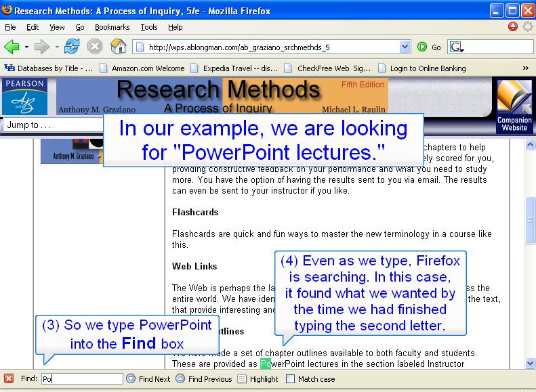Image resolution: width=536 pixels, height=392 pixels.
Task: Open the Edit menu
Action: [x=33, y=27]
